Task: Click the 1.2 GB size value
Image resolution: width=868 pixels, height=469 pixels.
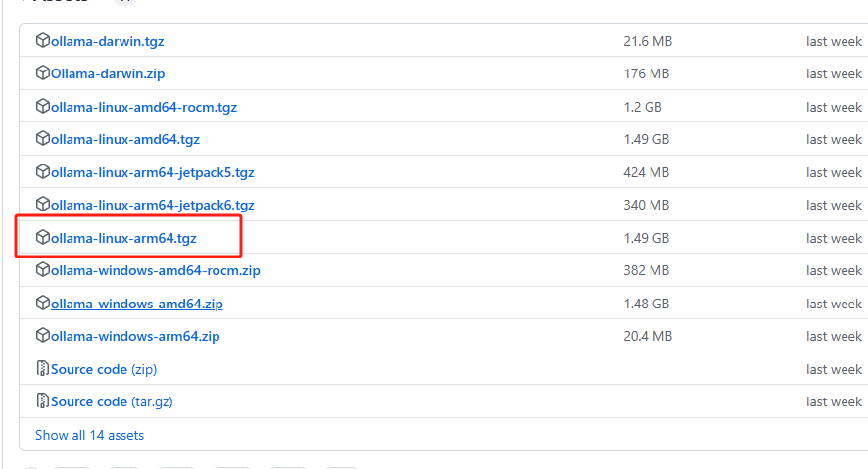Action: [643, 108]
